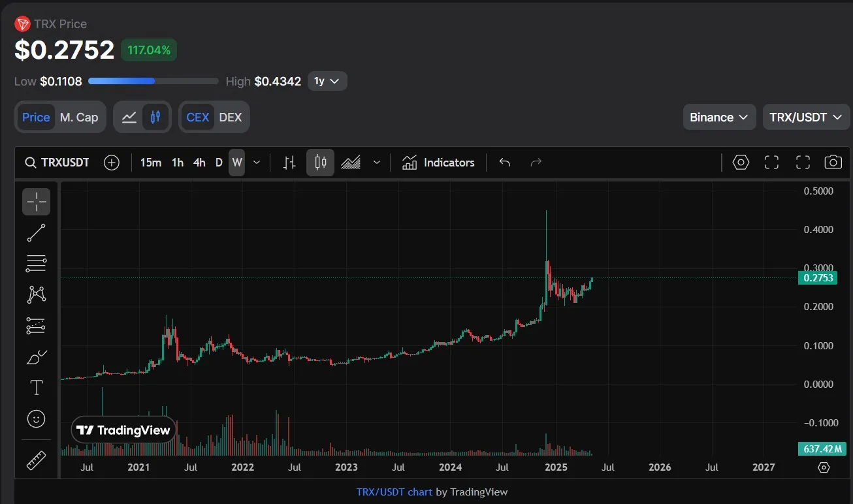The height and width of the screenshot is (504, 853).
Task: Take a chart snapshot with camera icon
Action: [x=833, y=163]
